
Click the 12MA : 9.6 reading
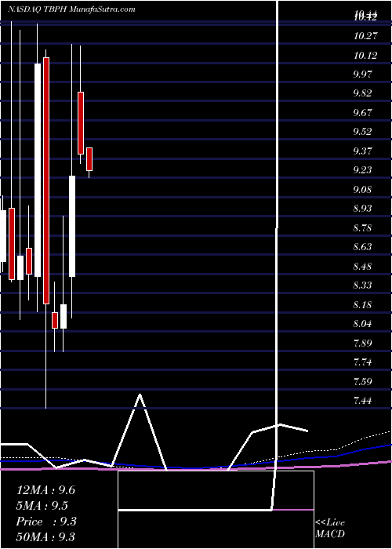[45, 490]
